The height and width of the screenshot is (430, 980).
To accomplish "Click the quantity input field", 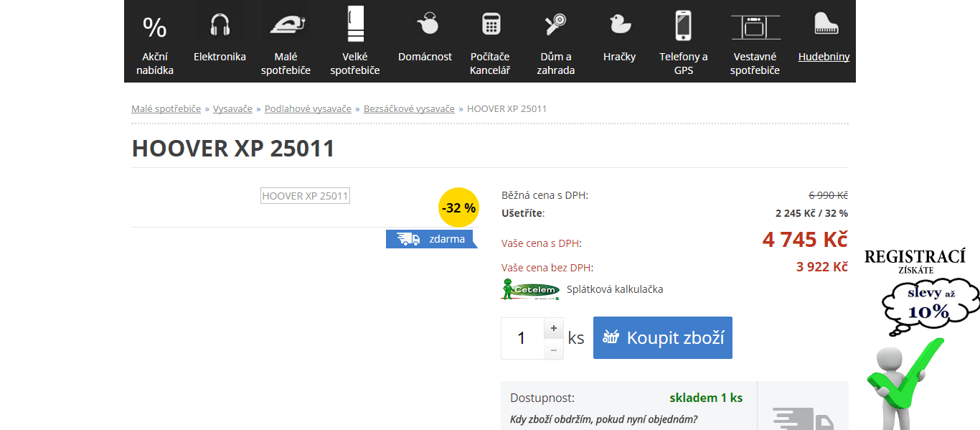I will point(522,338).
